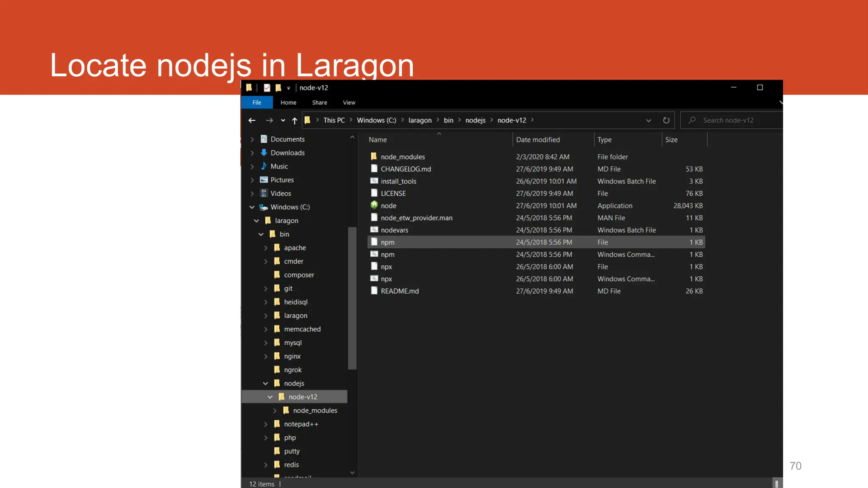Click the notepad++ folder icon in tree
Viewport: 868px width, 488px height.
pos(277,424)
